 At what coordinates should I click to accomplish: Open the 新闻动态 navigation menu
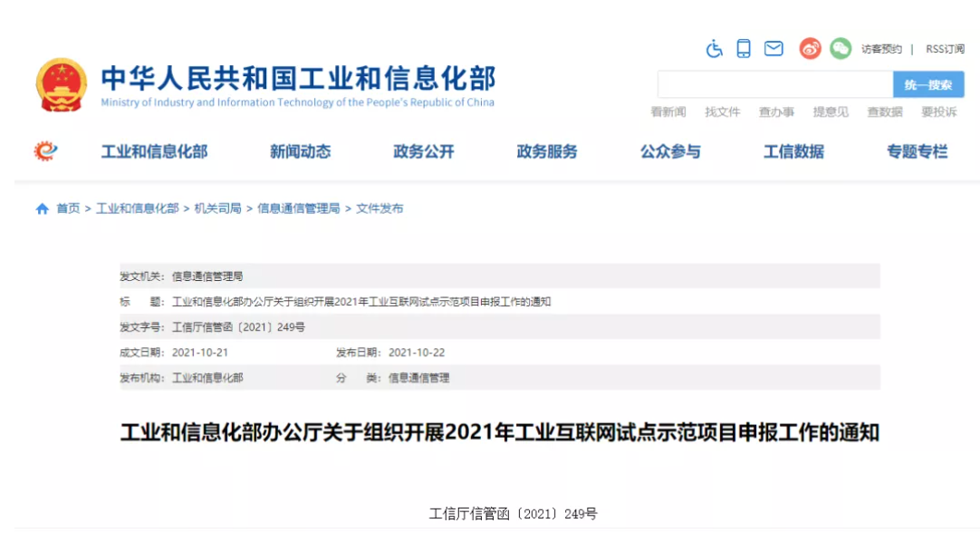300,151
